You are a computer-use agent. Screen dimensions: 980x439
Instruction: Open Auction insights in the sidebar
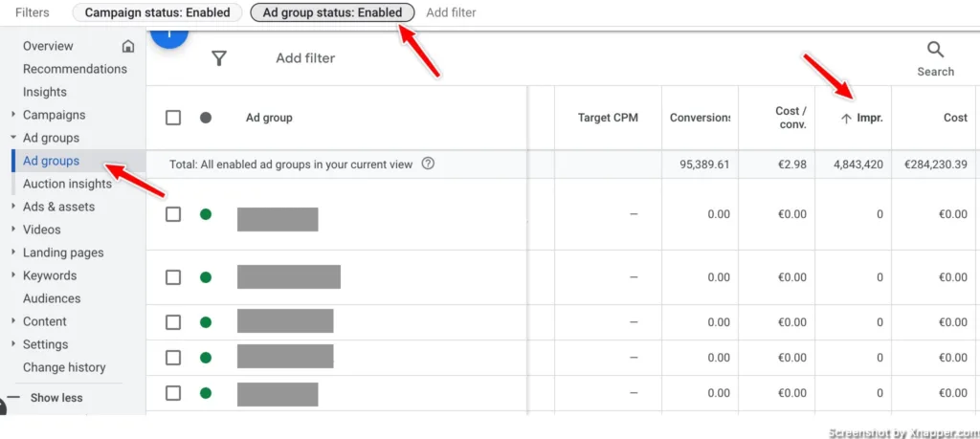tap(67, 184)
